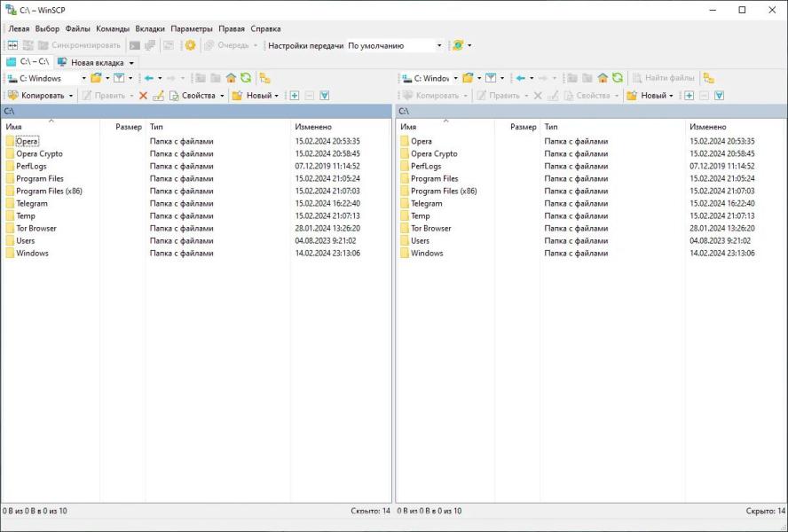The image size is (788, 532).
Task: Expand the left panel back-history dropdown arrow
Action: [160, 78]
